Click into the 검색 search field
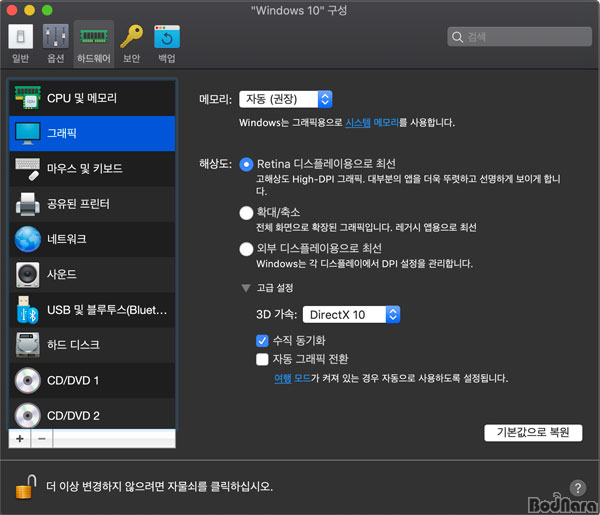 pyautogui.click(x=519, y=37)
